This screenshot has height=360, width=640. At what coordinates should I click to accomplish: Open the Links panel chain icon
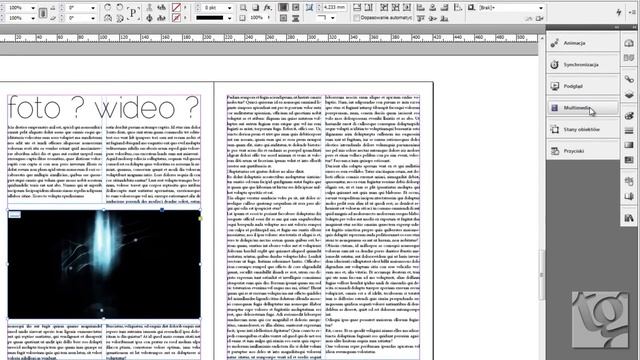click(x=629, y=79)
